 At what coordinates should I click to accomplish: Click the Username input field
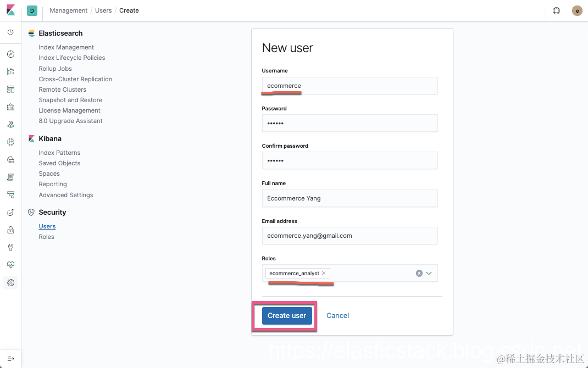(350, 86)
